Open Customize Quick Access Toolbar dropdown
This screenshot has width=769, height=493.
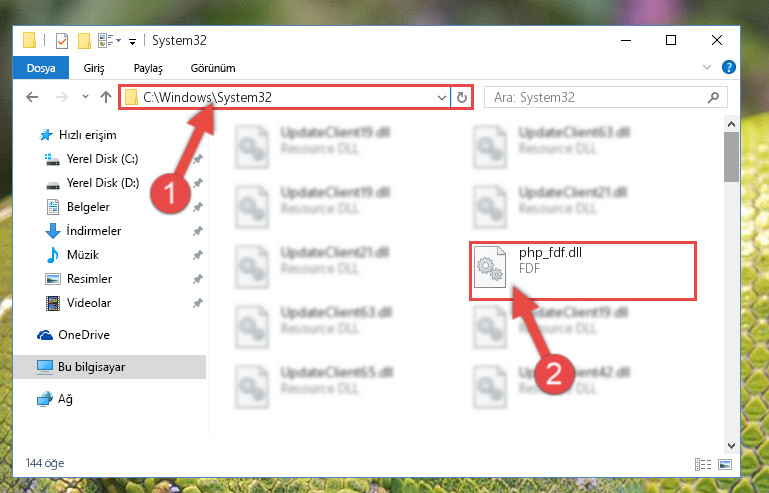click(x=132, y=42)
